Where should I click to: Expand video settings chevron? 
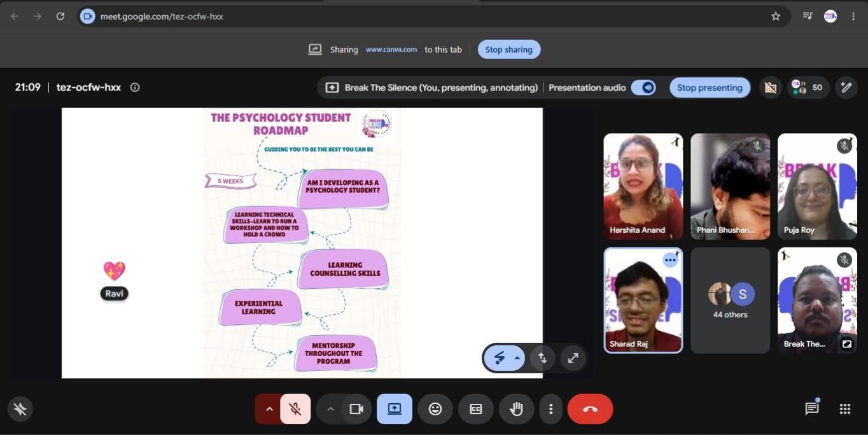coord(330,409)
